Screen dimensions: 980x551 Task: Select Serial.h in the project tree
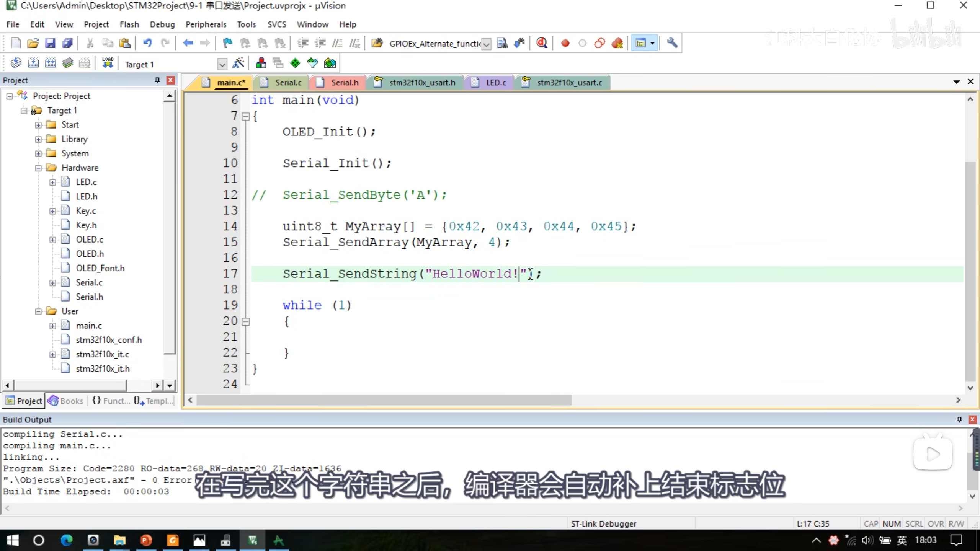[x=89, y=297]
